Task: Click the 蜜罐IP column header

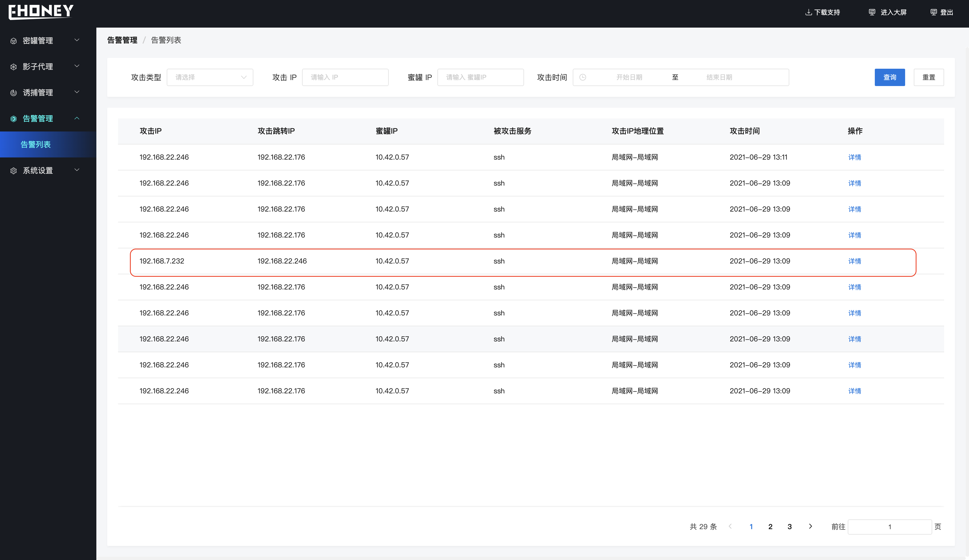Action: pos(387,131)
